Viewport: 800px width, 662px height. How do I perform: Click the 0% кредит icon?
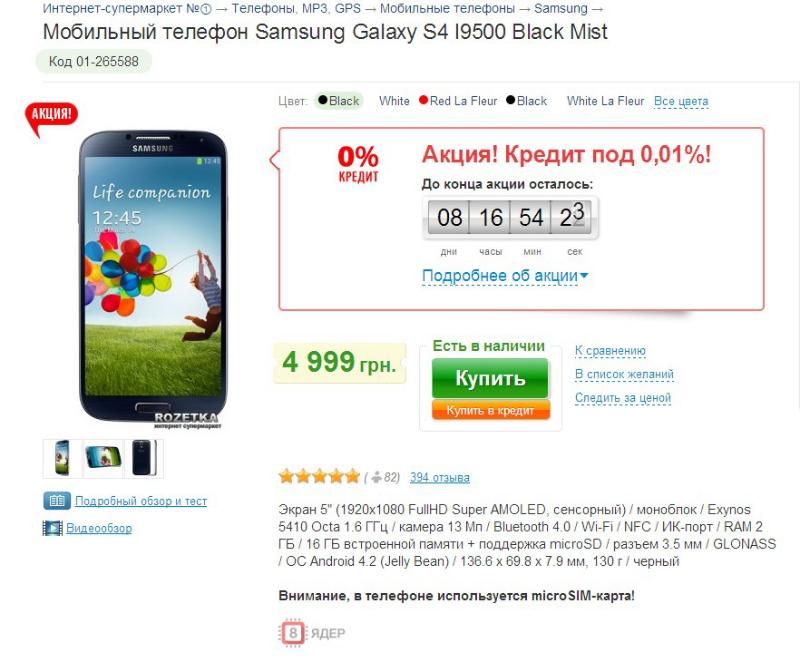[358, 164]
